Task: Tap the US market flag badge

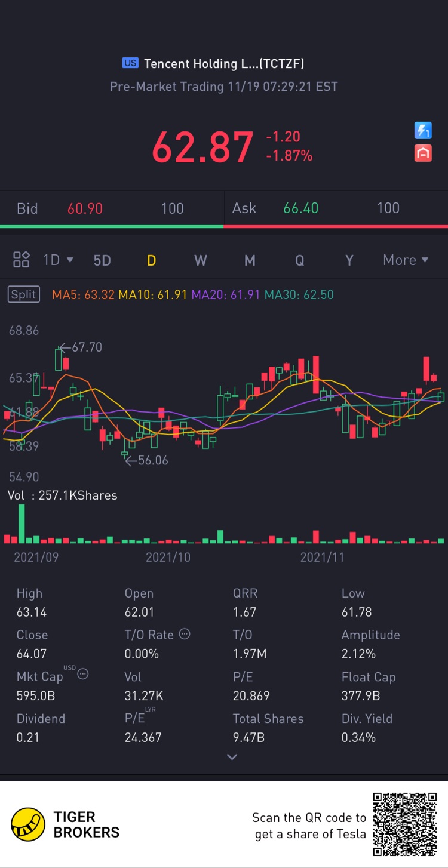Action: [x=130, y=63]
